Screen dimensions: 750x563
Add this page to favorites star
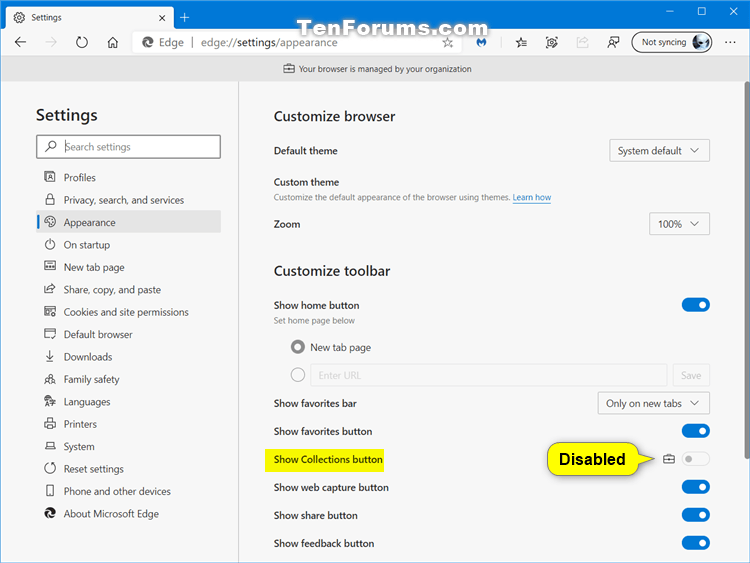pyautogui.click(x=448, y=43)
